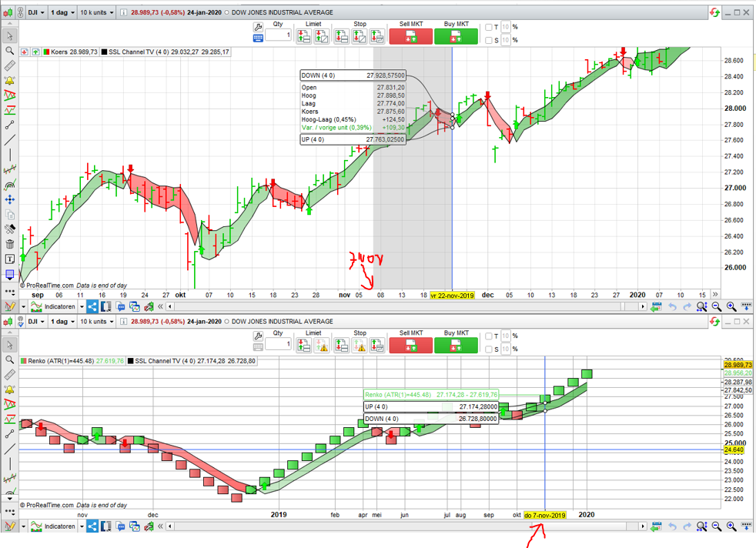The height and width of the screenshot is (548, 756).
Task: Click Buy MKT button in top chart
Action: point(456,36)
